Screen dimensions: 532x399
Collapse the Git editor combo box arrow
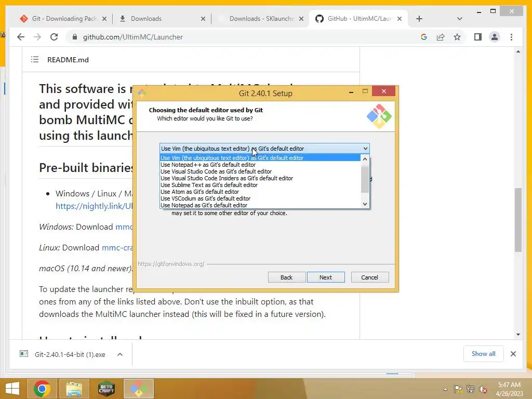click(x=365, y=149)
